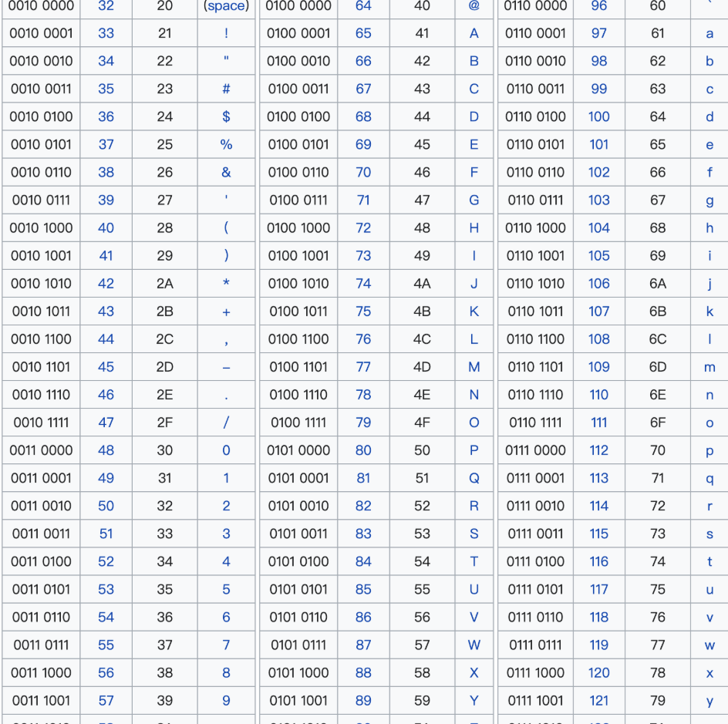Open the lowercase p character link

[x=709, y=452]
